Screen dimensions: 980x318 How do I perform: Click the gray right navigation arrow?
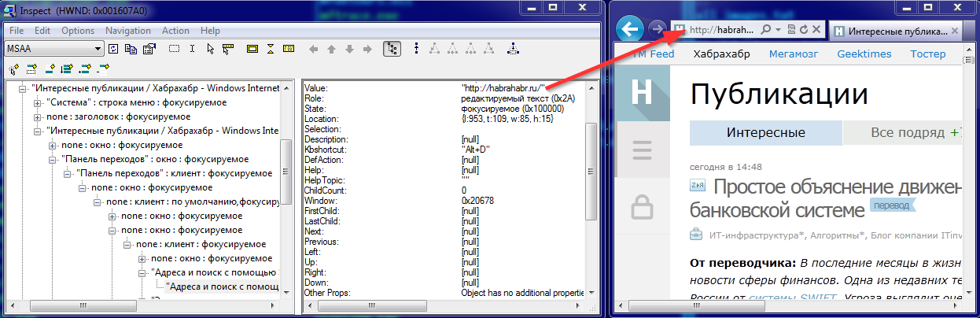click(x=367, y=49)
